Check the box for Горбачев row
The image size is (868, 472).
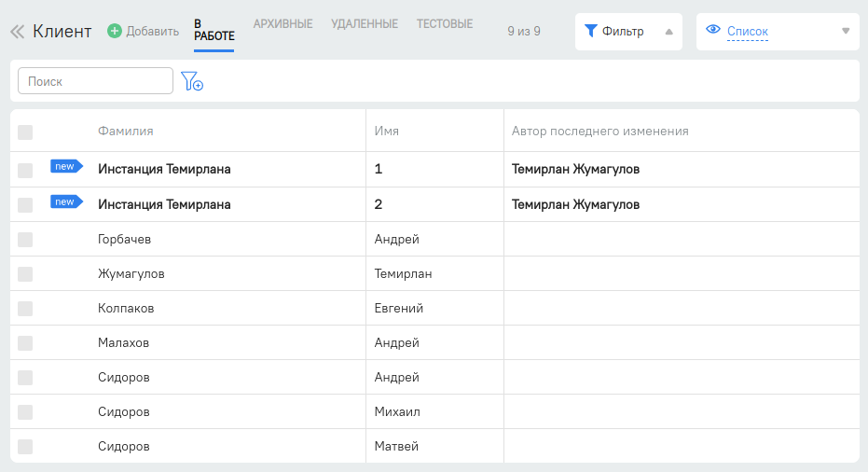click(25, 240)
